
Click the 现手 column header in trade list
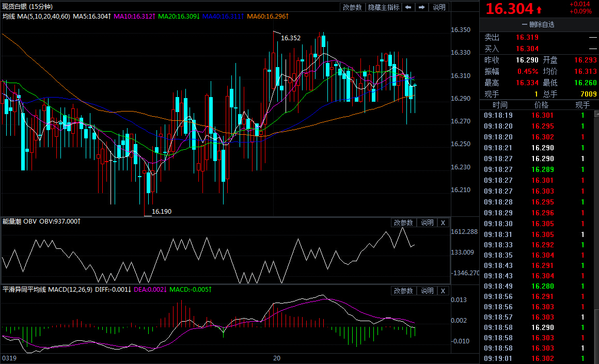(x=582, y=105)
